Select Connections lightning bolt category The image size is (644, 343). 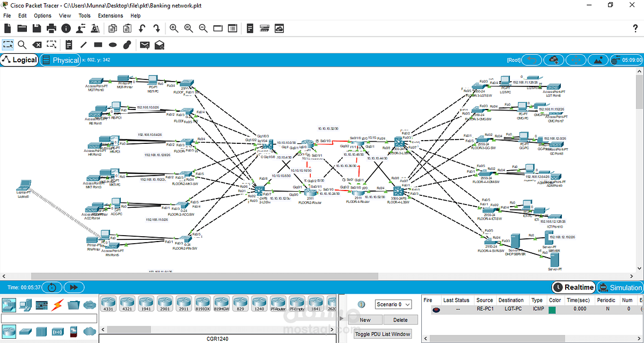(x=56, y=305)
